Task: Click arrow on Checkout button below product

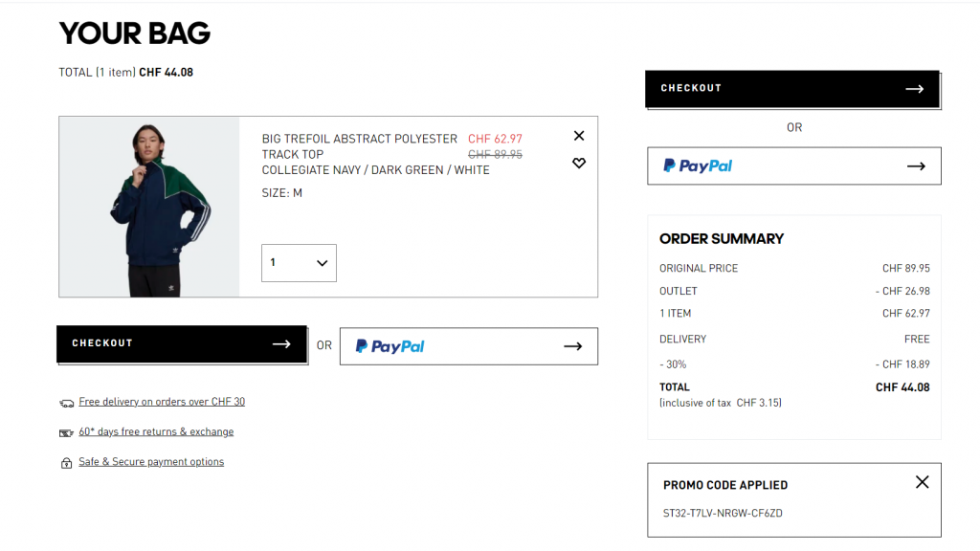Action: click(x=281, y=344)
